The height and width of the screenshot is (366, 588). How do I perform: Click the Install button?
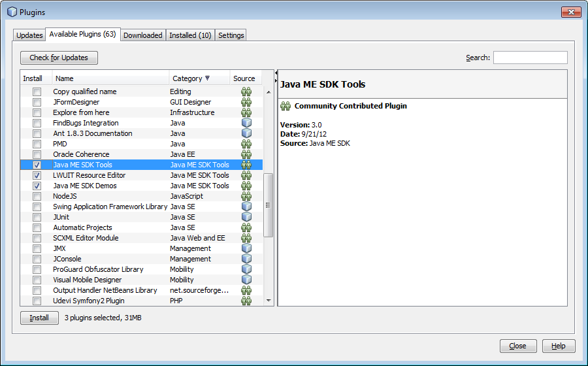point(39,318)
